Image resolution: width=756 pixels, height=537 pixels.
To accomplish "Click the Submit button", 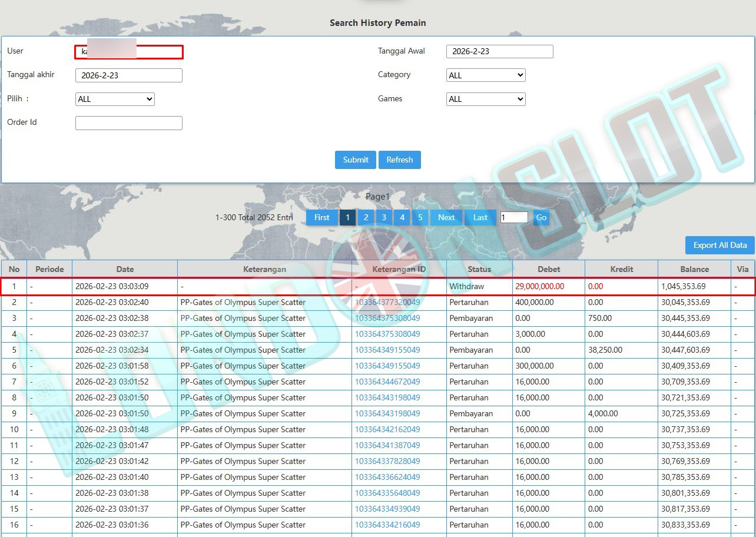I will pos(356,160).
